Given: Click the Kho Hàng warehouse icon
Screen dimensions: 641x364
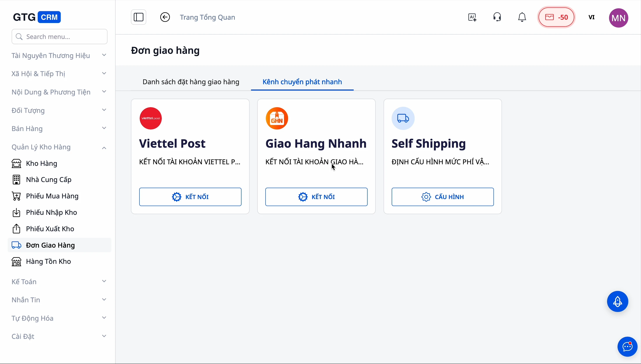Looking at the screenshot, I should [16, 163].
